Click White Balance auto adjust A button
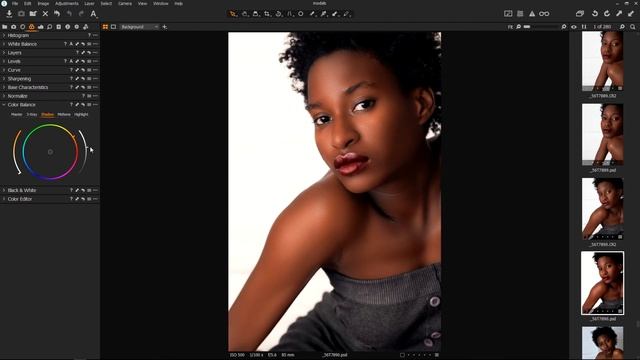The height and width of the screenshot is (360, 640). coord(71,44)
